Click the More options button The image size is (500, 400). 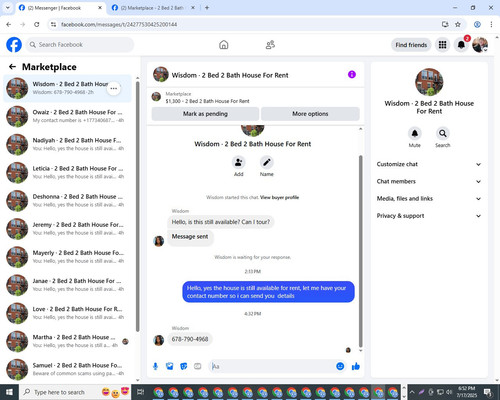point(310,114)
